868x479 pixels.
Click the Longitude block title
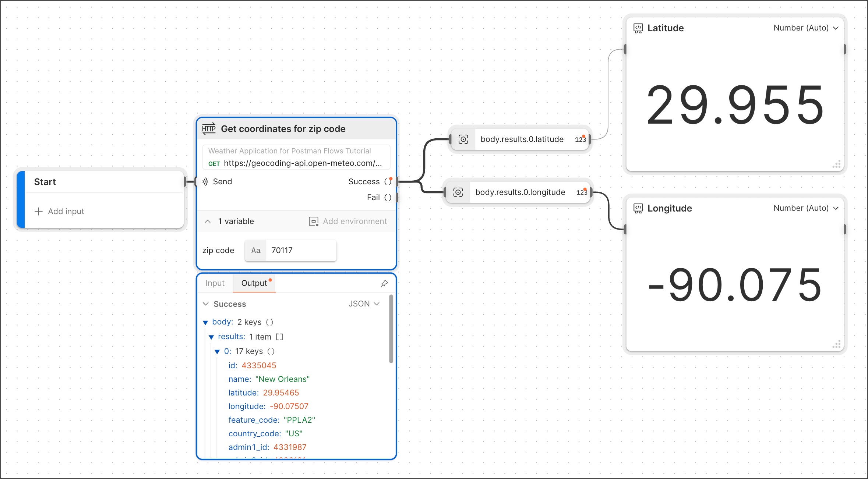(670, 208)
